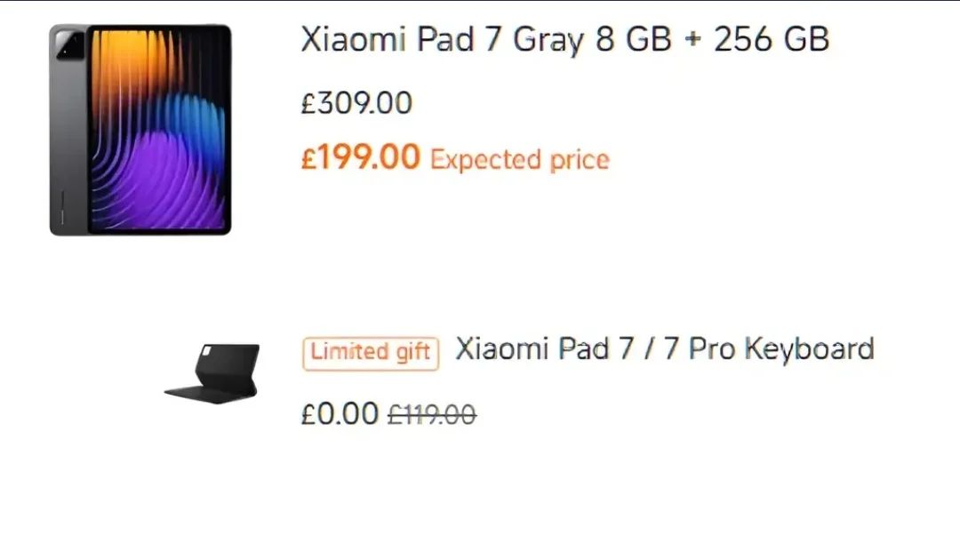Image resolution: width=960 pixels, height=560 pixels.
Task: Click "8 GB" memory text in tablet title
Action: pos(633,40)
